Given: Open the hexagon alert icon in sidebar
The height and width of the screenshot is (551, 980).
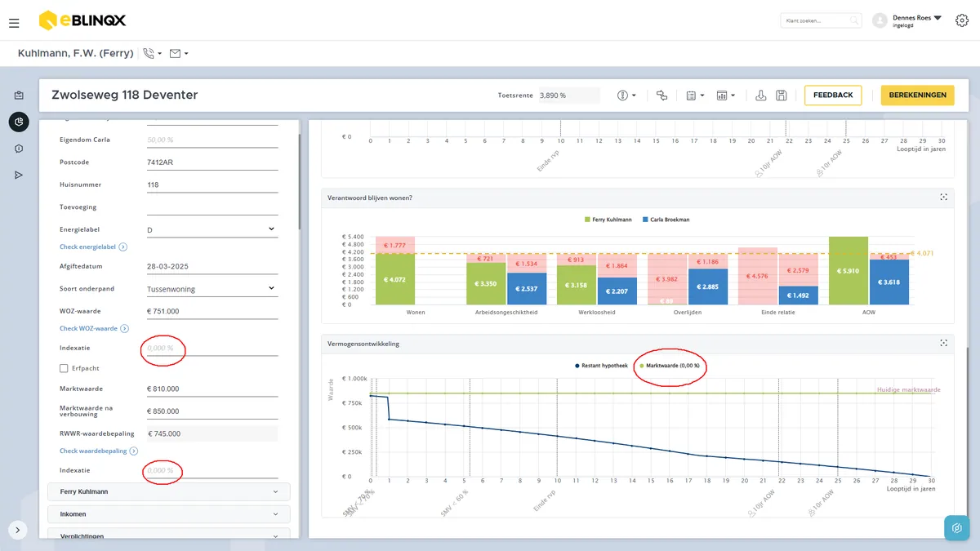Looking at the screenshot, I should click(19, 149).
